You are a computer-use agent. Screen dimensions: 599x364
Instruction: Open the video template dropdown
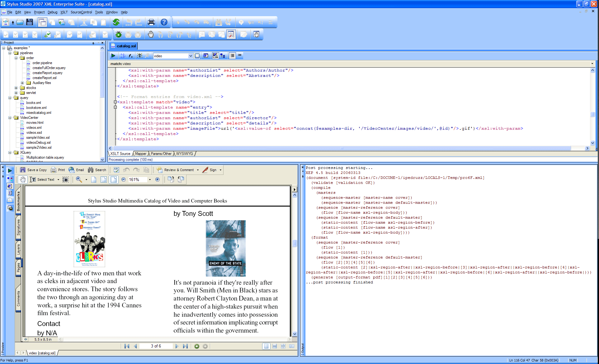pyautogui.click(x=191, y=56)
